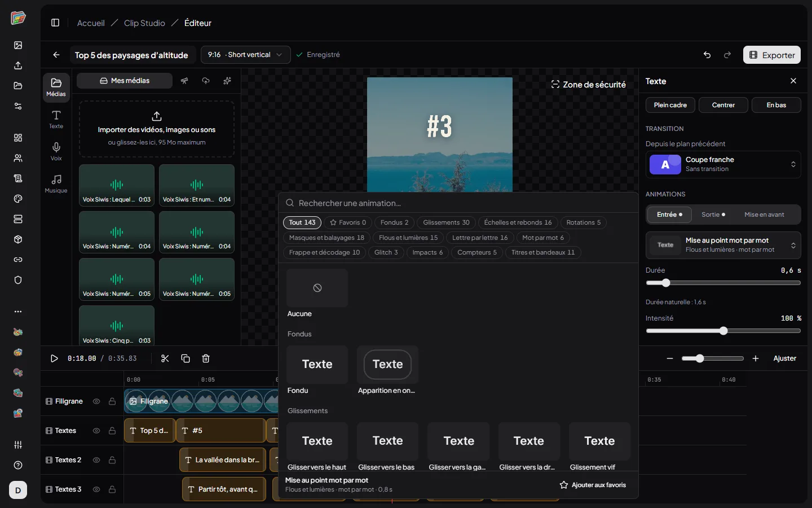Switch to the Sortie animation tab
The width and height of the screenshot is (812, 508).
coord(713,214)
